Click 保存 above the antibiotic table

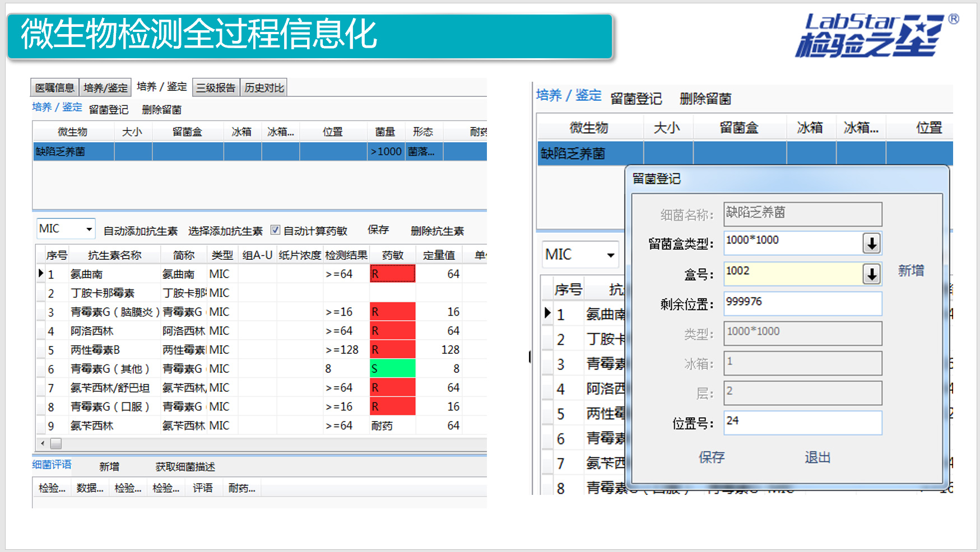click(x=378, y=230)
